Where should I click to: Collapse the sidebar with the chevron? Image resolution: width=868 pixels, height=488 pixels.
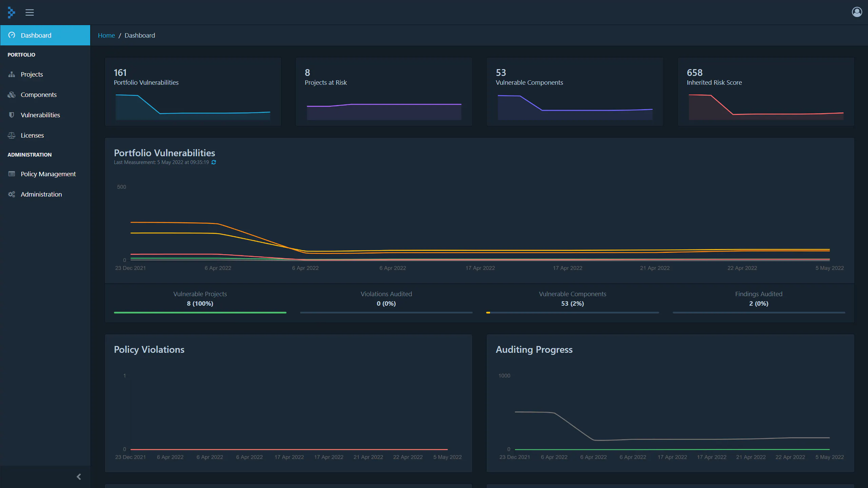(x=79, y=477)
